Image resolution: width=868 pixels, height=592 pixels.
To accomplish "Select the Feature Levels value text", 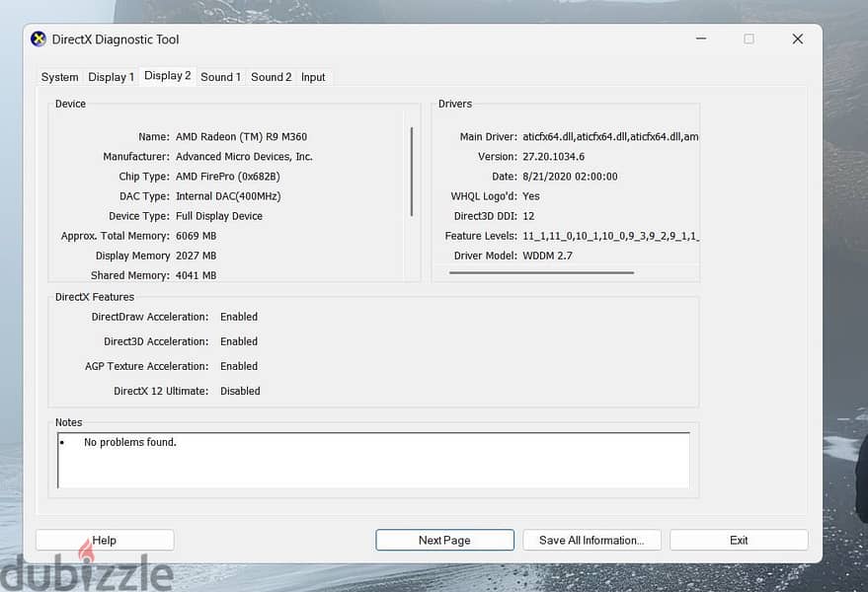I will click(x=610, y=236).
